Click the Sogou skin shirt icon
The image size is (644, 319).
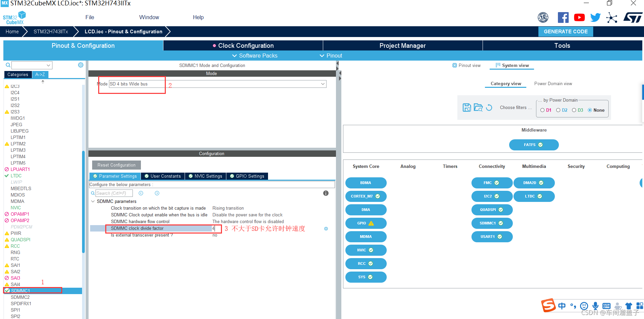click(x=629, y=306)
